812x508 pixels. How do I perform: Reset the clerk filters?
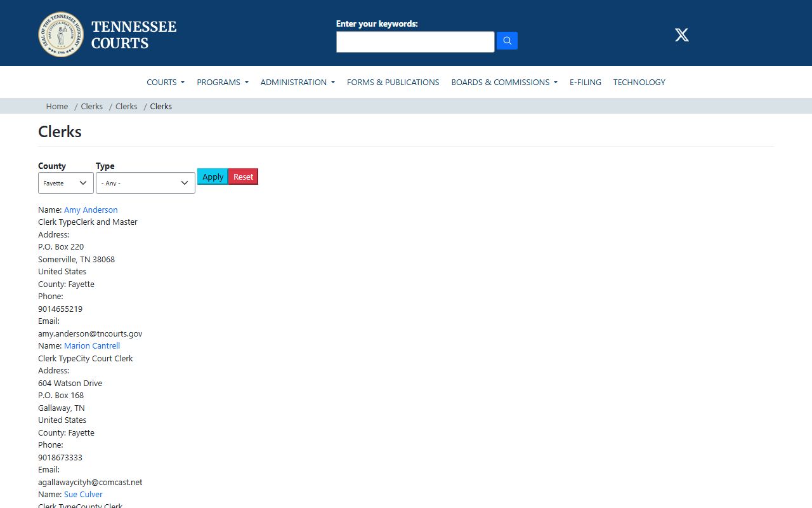pyautogui.click(x=243, y=177)
